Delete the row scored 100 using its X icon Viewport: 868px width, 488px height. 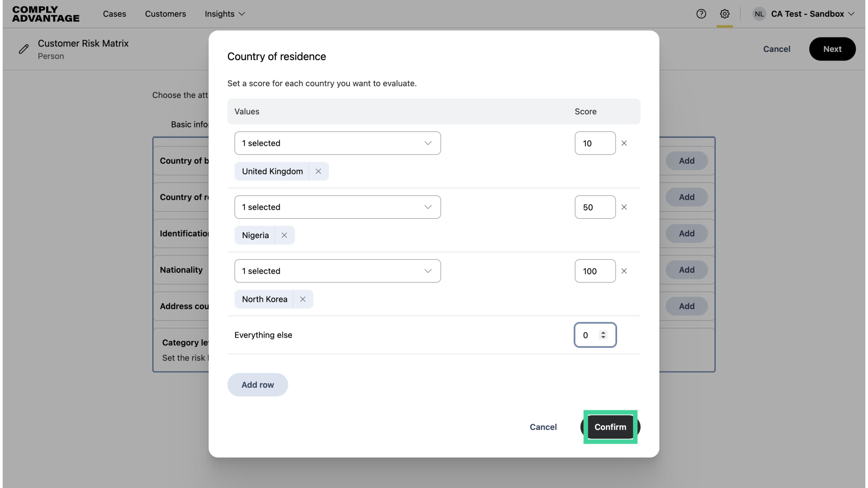pyautogui.click(x=624, y=271)
